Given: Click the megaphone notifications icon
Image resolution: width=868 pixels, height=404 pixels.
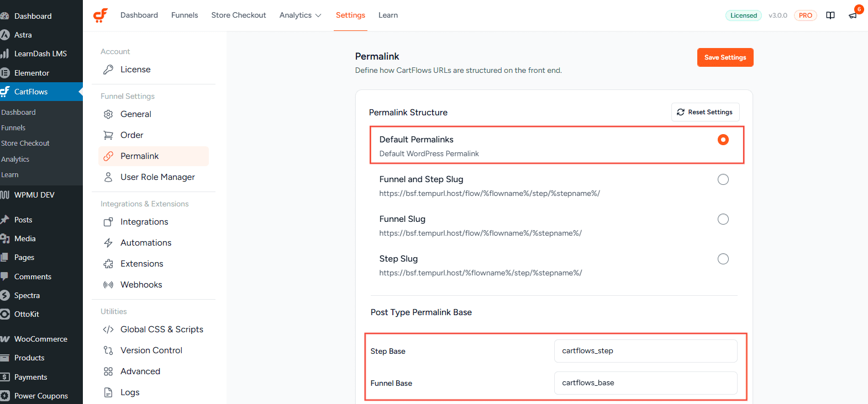Looking at the screenshot, I should tap(853, 15).
